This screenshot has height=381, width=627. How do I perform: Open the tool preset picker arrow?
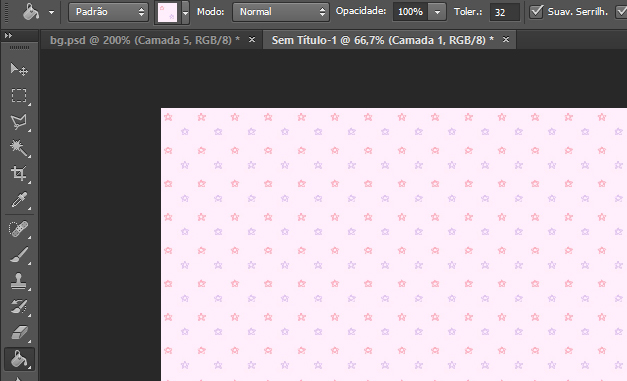(51, 12)
